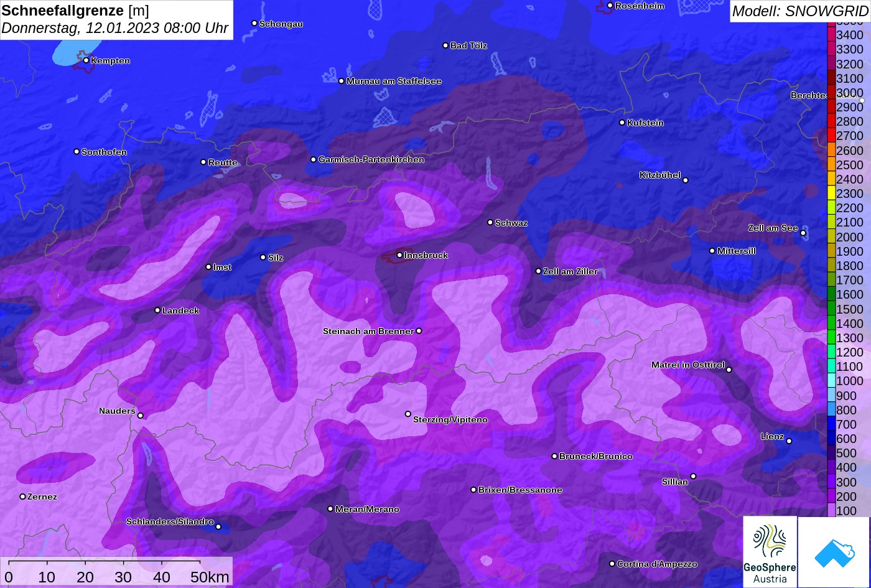Screen dimensions: 871x588
Task: Click the Cortina d'Ampezzo marker dot
Action: [612, 564]
